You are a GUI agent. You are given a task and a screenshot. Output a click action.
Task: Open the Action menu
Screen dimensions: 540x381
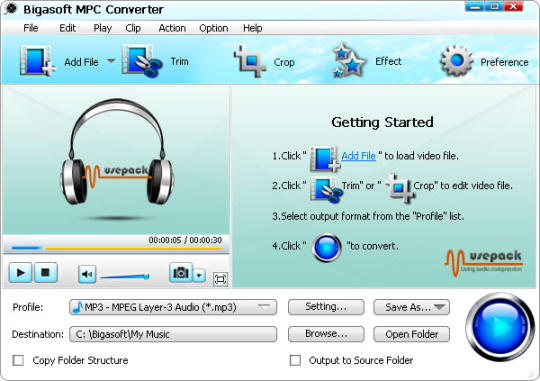pos(172,28)
